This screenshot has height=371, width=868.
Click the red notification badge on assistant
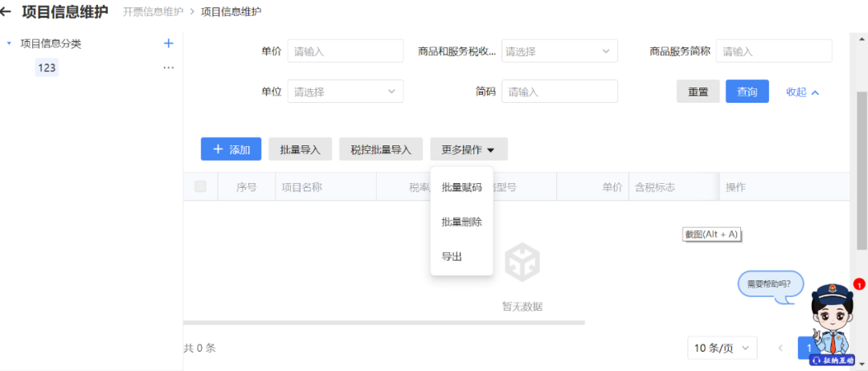(x=858, y=284)
